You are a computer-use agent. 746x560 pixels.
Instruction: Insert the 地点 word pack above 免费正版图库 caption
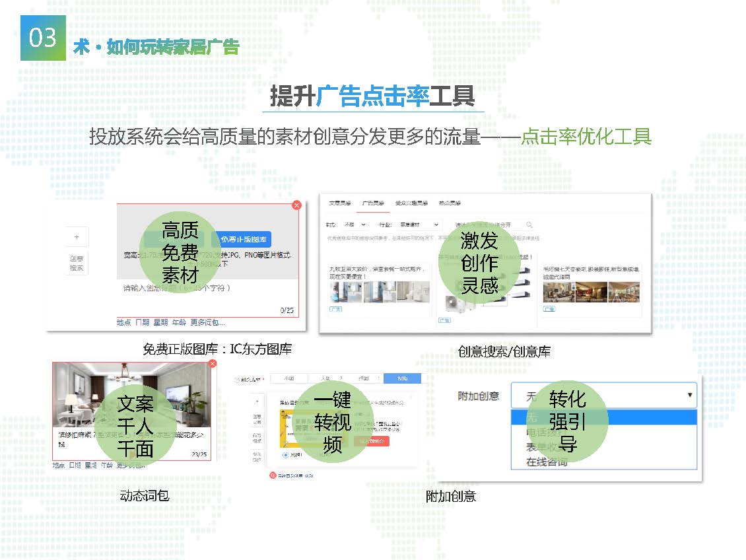point(123,322)
